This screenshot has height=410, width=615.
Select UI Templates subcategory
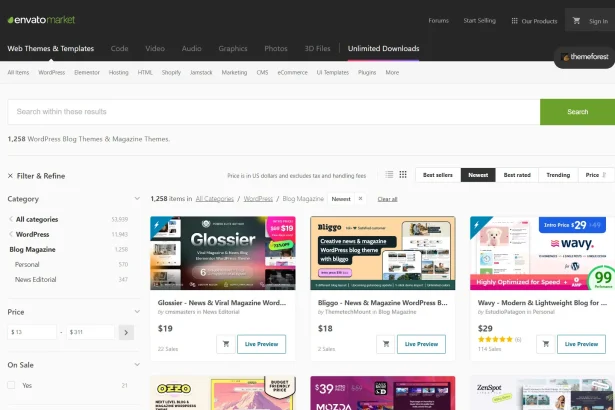[333, 73]
